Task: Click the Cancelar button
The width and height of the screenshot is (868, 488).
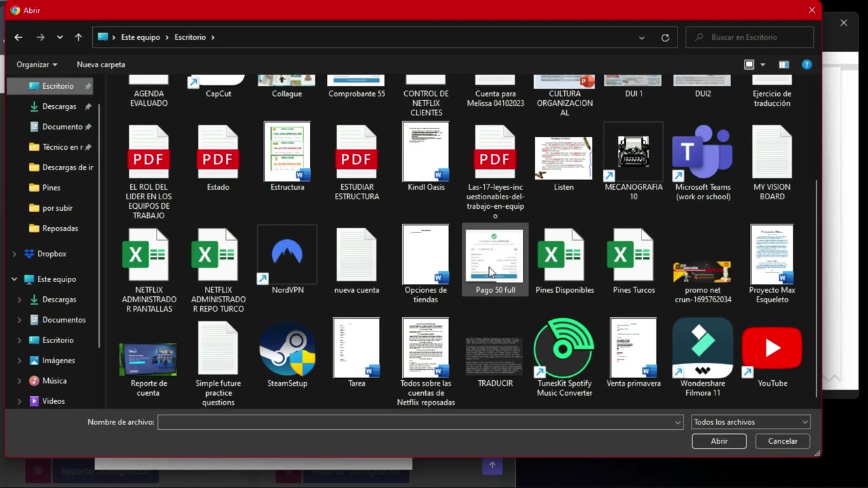Action: tap(783, 441)
